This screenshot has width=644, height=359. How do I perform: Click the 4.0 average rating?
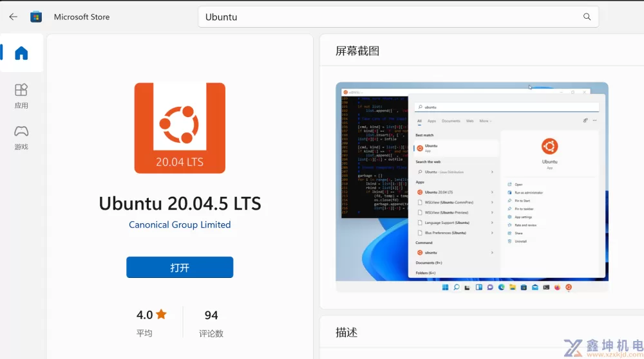coord(144,315)
